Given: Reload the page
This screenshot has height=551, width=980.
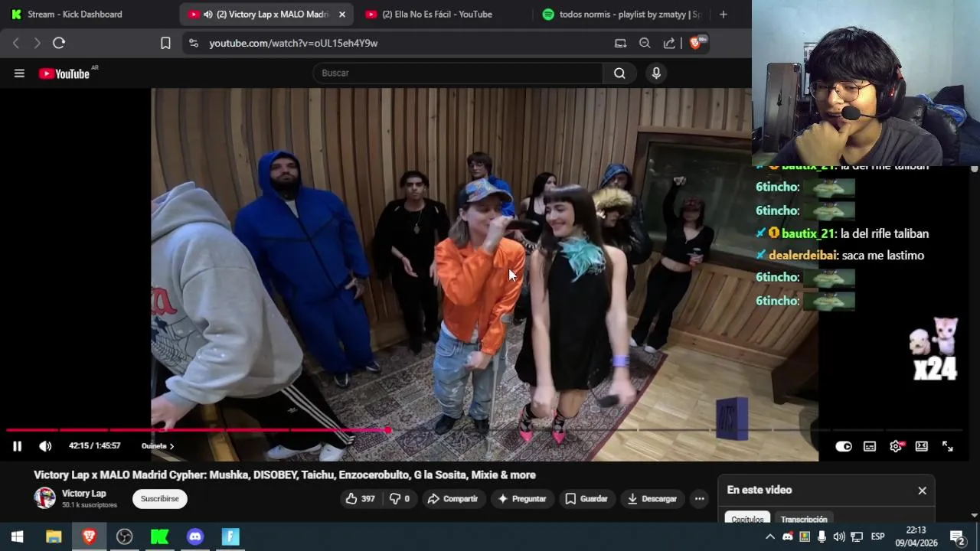Looking at the screenshot, I should [x=59, y=44].
